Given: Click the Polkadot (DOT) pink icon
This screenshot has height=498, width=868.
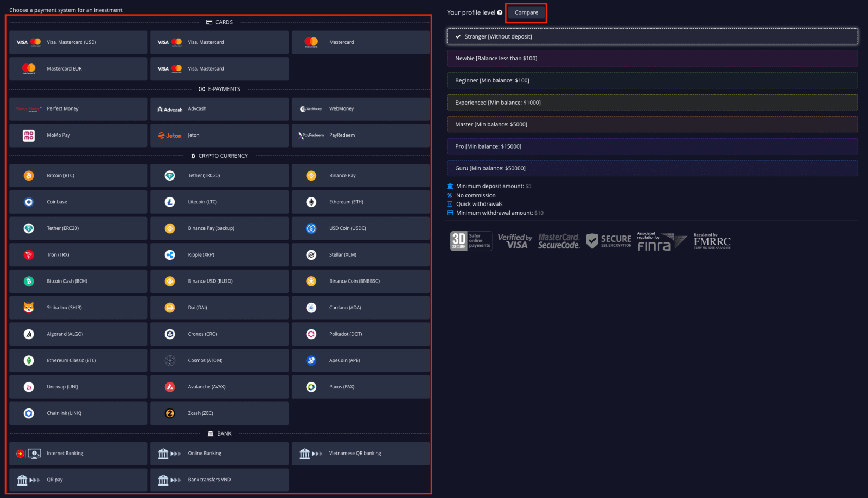Looking at the screenshot, I should click(311, 334).
